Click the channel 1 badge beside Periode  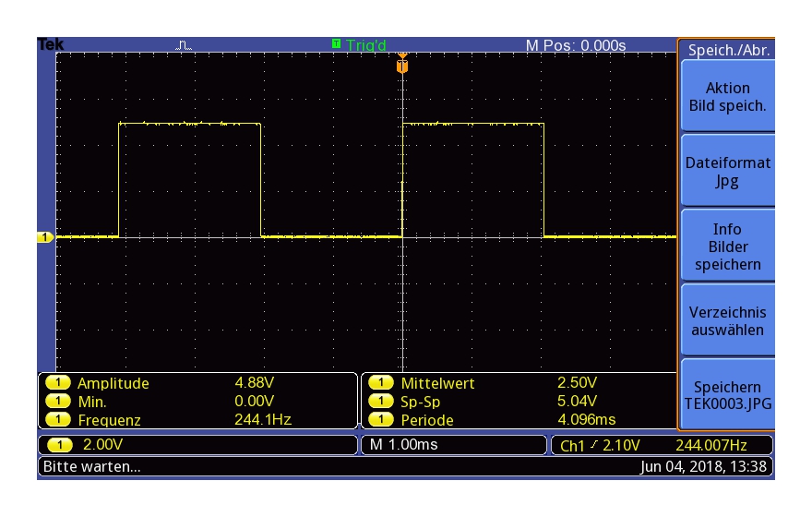pos(382,420)
